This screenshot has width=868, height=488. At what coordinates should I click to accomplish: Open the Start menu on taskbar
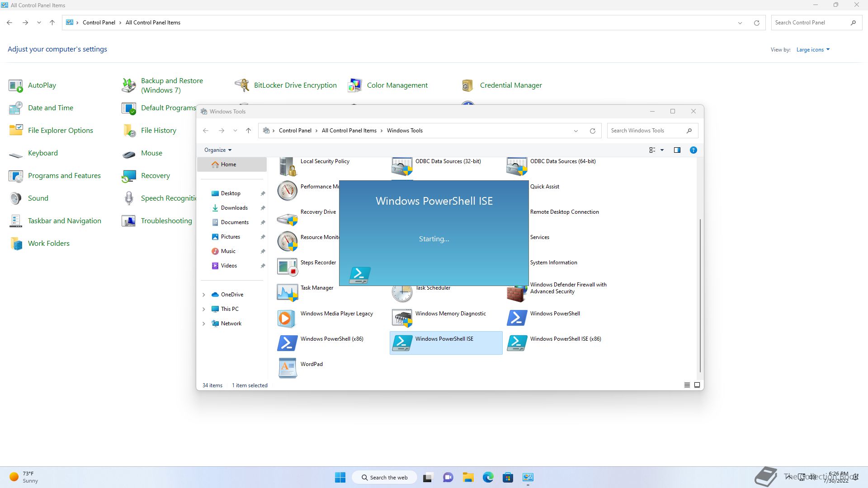340,478
